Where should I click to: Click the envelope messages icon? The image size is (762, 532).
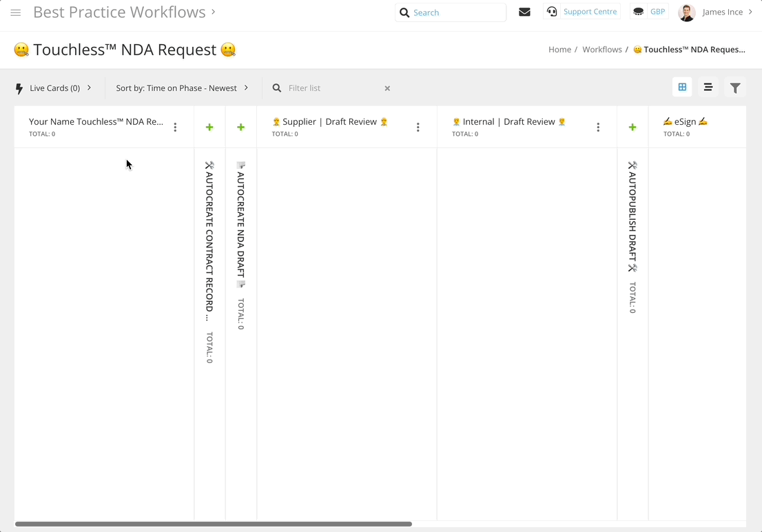524,12
